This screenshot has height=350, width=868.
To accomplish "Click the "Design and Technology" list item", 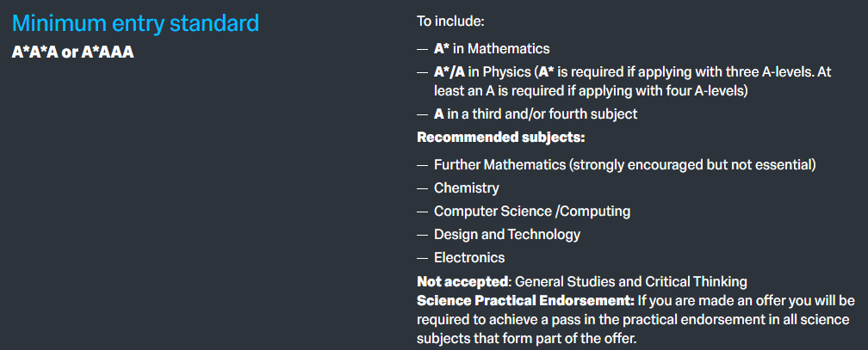I will [507, 234].
